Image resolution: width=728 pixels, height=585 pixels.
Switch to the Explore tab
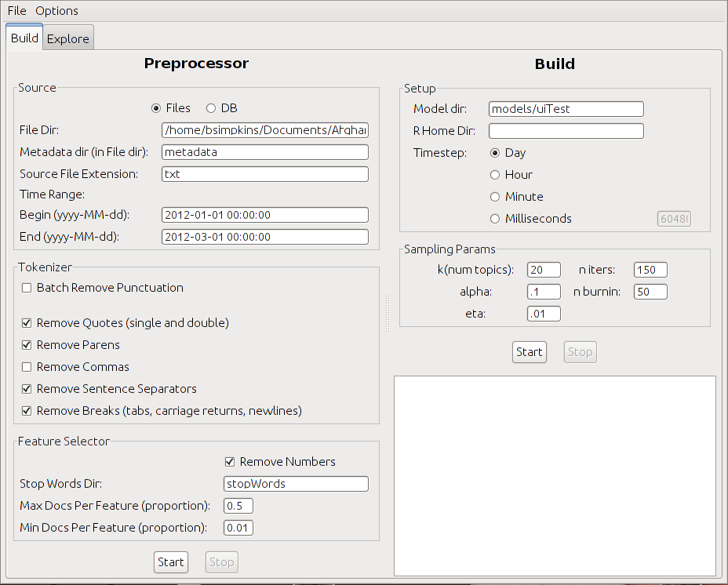pos(68,38)
